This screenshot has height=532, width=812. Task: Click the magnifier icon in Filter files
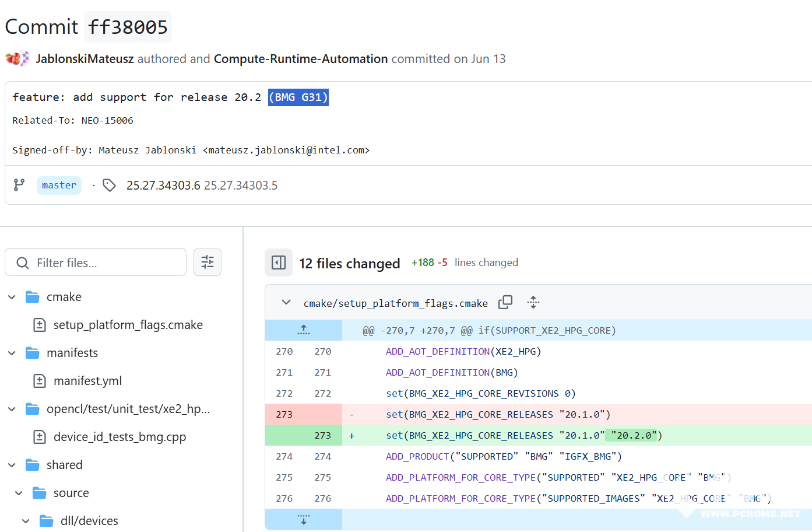point(23,262)
